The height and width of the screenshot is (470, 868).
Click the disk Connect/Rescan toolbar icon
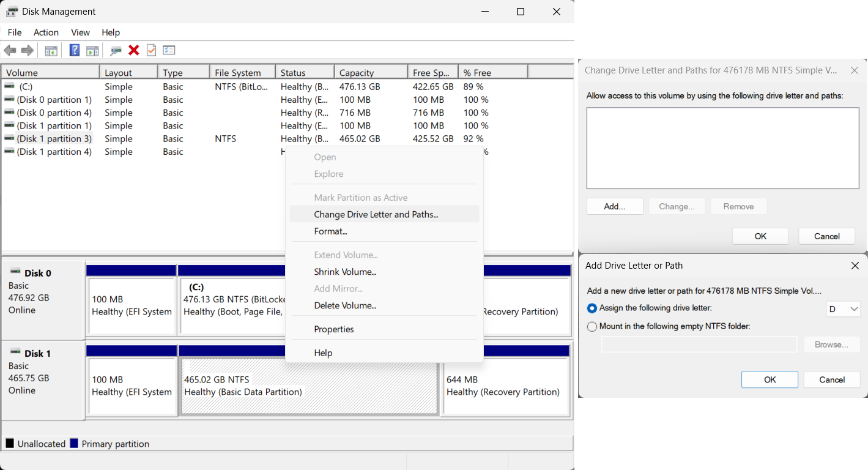(116, 50)
